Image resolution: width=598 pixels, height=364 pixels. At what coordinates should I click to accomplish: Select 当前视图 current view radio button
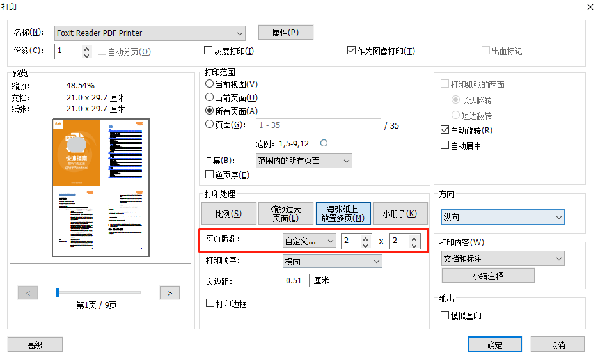click(209, 84)
